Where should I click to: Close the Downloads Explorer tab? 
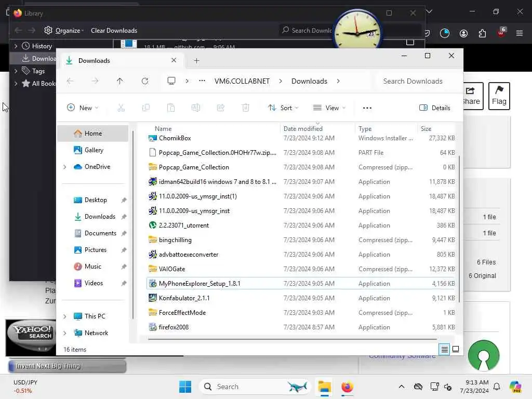click(174, 60)
